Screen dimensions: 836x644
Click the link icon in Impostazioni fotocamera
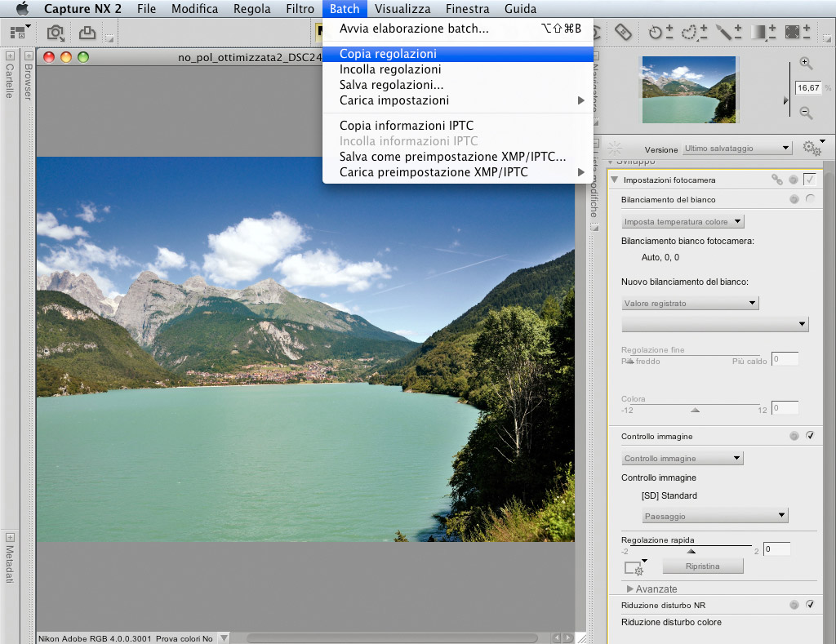tap(777, 180)
